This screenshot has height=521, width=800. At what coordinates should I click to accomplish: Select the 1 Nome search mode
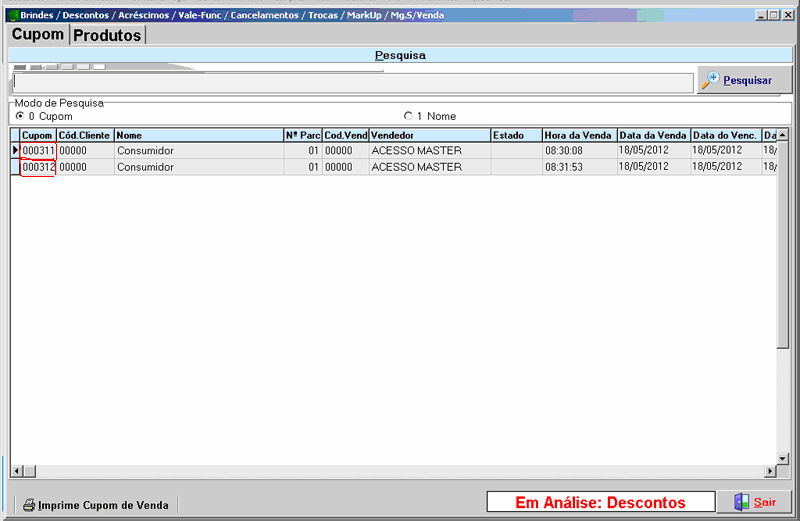pyautogui.click(x=408, y=116)
